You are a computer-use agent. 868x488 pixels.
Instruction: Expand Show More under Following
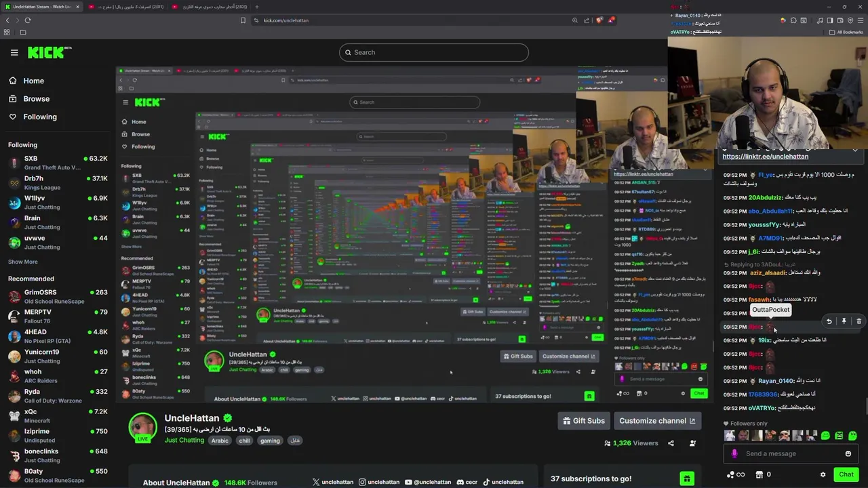click(x=23, y=262)
